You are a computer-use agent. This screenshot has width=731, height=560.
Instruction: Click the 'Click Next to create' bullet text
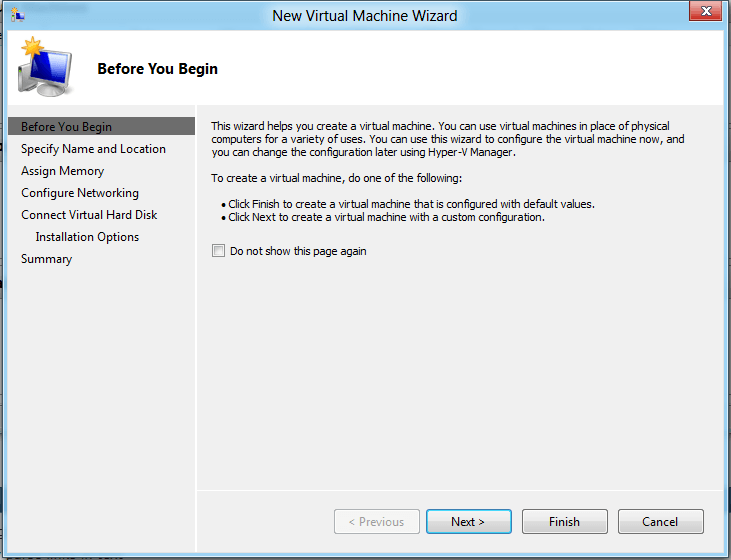(x=386, y=217)
